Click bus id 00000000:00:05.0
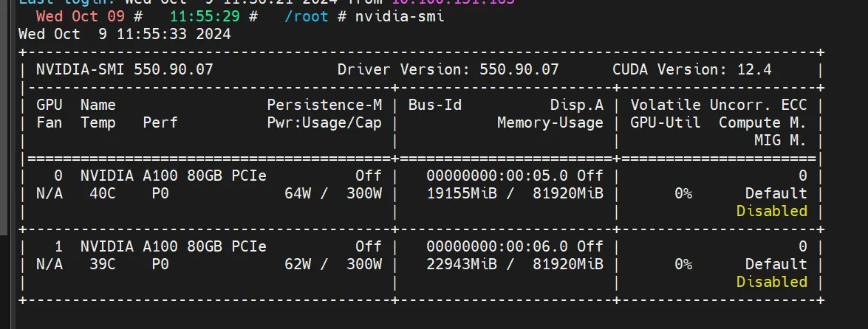This screenshot has height=329, width=868. tap(497, 176)
